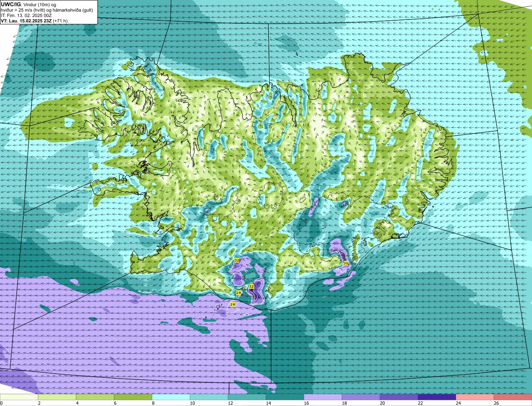Click the legend scale tick value 0

coord(1,403)
